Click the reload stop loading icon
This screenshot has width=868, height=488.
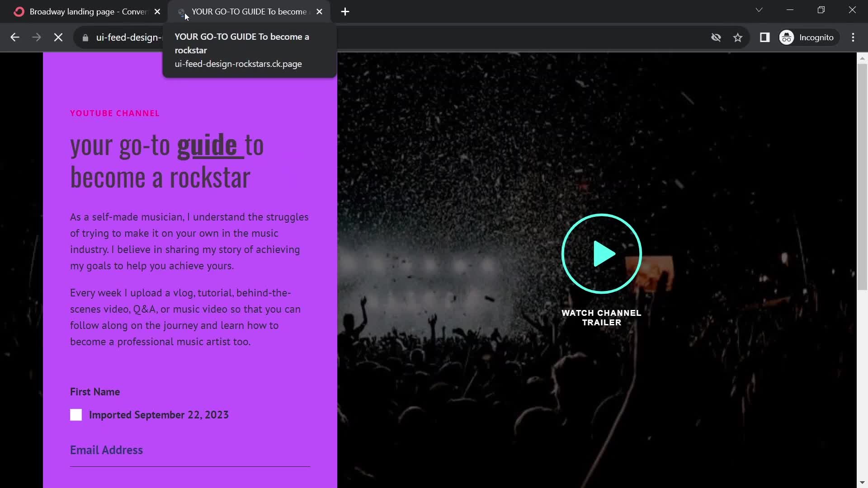[58, 37]
